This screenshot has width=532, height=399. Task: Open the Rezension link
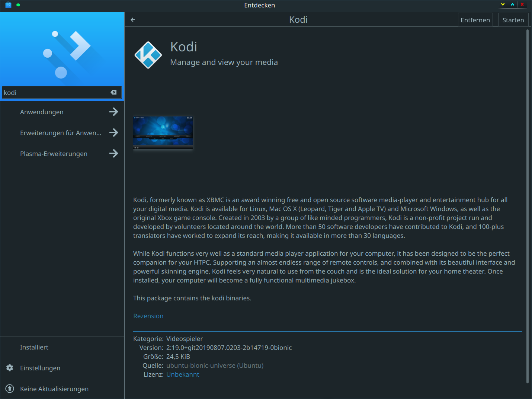148,316
